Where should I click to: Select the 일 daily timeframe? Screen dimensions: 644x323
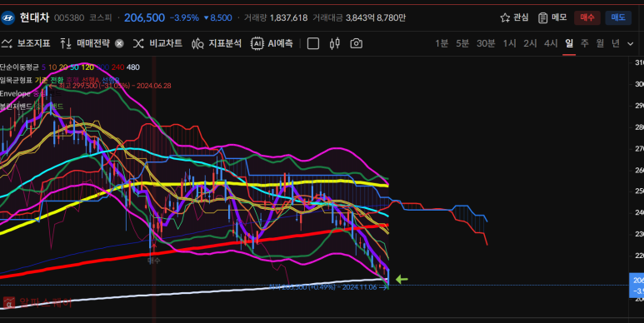pos(569,43)
